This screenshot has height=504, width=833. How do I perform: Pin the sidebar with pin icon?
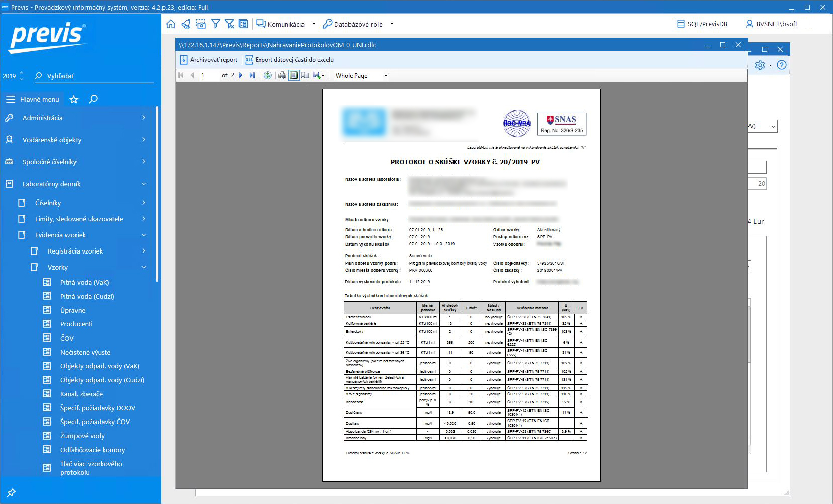pos(11,493)
